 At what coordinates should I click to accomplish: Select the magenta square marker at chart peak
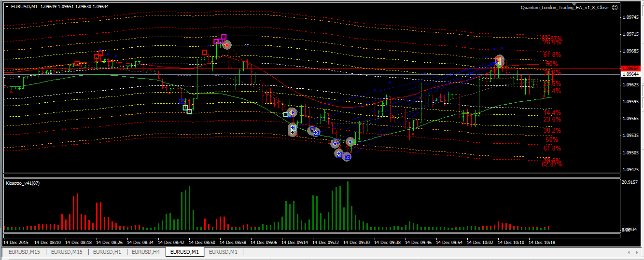(224, 37)
